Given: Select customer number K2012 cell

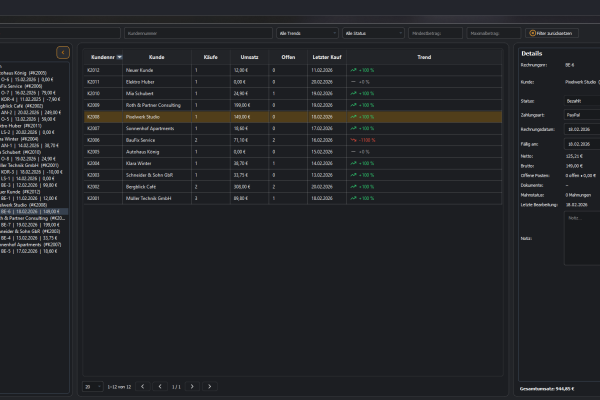Looking at the screenshot, I should (x=103, y=70).
